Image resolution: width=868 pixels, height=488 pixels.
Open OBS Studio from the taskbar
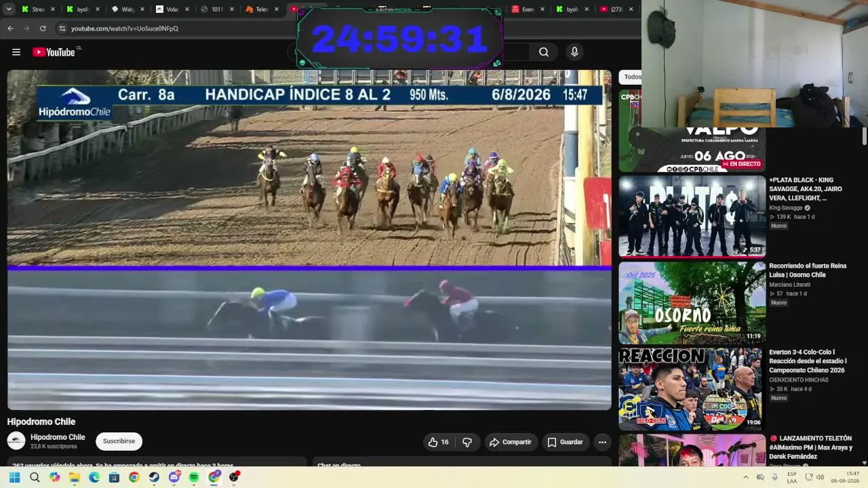pyautogui.click(x=234, y=477)
